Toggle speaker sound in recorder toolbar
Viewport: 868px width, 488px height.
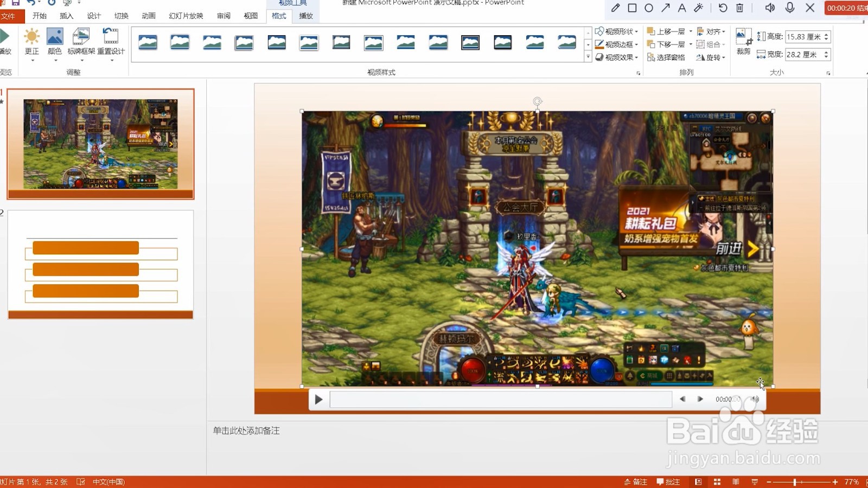(x=770, y=8)
